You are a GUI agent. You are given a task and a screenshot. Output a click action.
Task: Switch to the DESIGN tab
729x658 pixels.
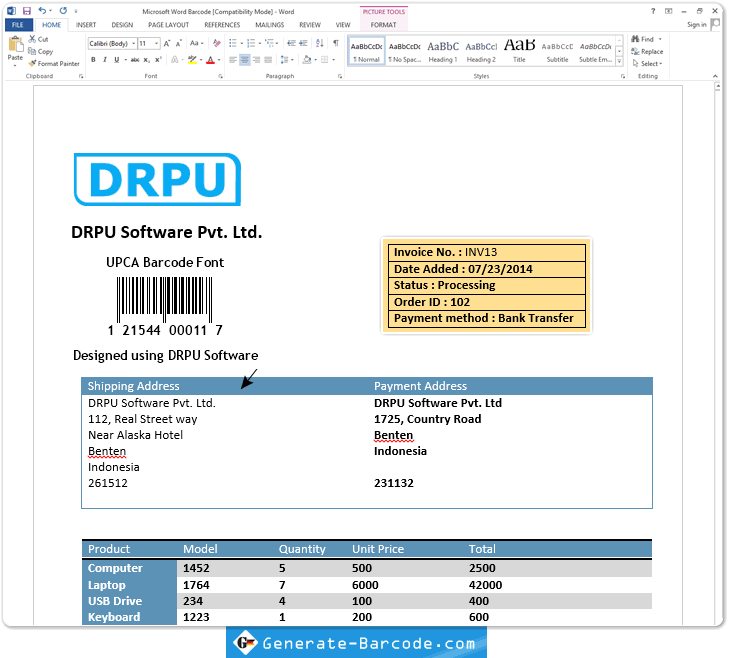[x=122, y=25]
